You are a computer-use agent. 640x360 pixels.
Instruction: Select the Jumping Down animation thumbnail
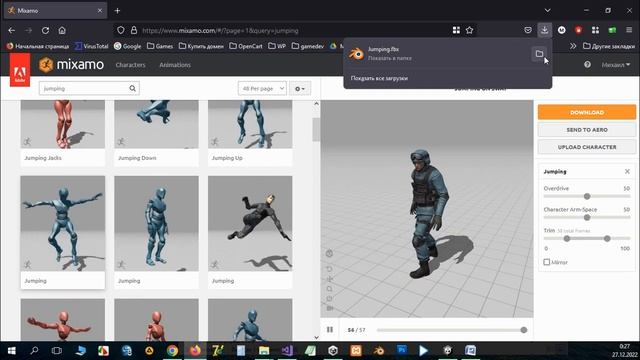click(156, 124)
